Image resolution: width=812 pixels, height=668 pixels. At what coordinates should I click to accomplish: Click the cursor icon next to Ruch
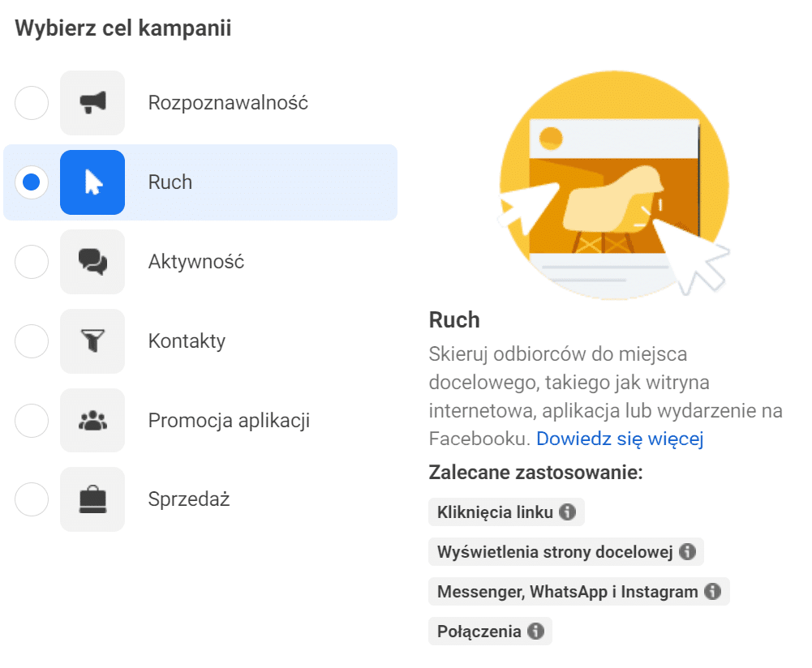point(91,182)
